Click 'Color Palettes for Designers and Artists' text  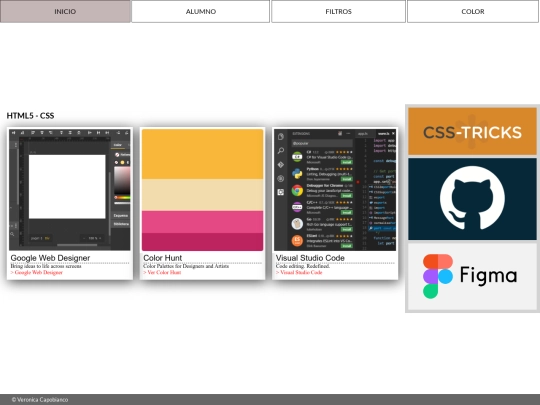point(186,266)
